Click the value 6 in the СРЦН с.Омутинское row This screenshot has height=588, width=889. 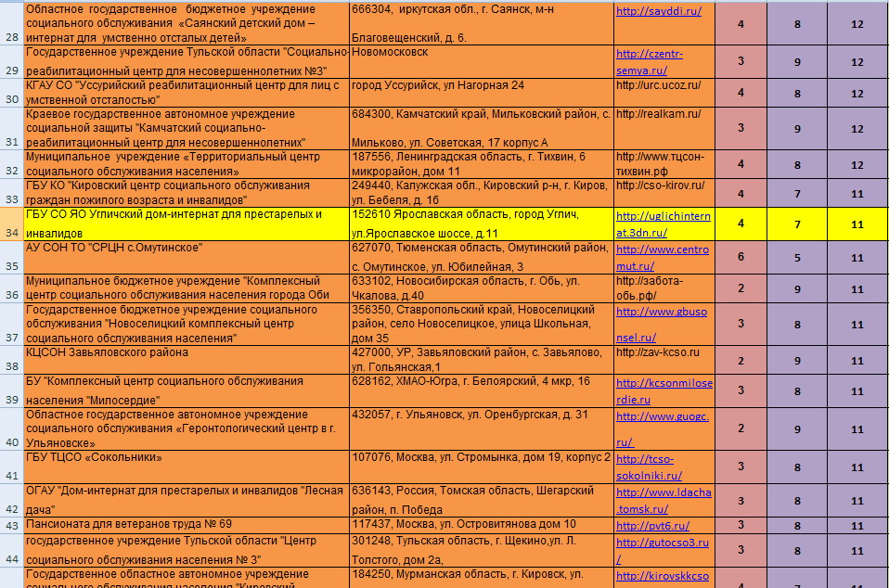point(741,258)
